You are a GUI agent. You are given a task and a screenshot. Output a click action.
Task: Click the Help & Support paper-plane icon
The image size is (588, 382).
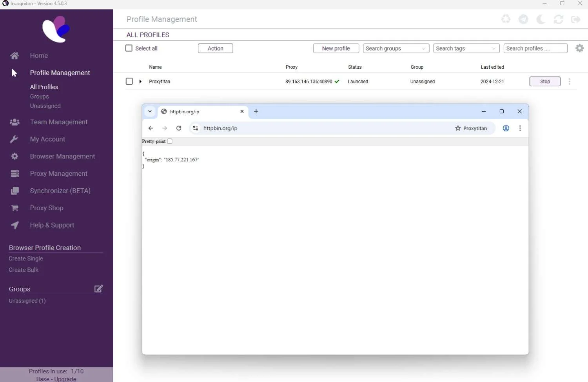[x=15, y=225]
